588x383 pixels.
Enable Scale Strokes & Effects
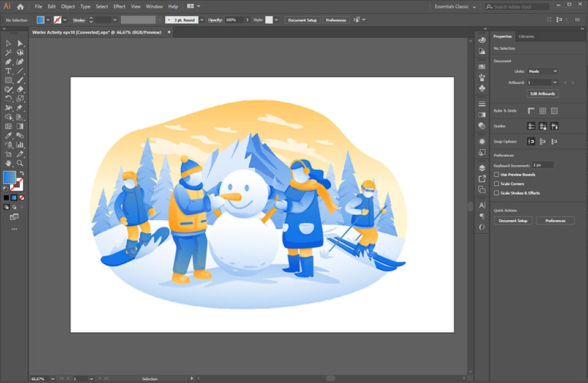[x=497, y=193]
